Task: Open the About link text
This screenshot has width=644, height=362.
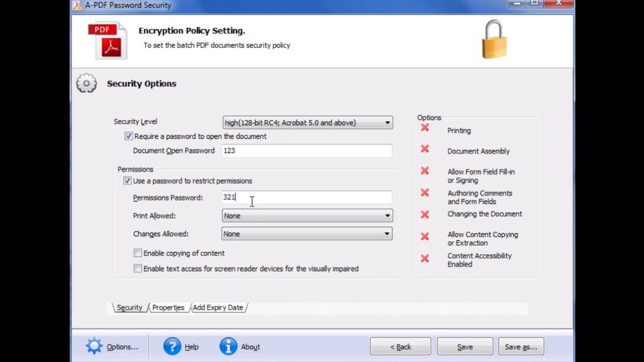Action: click(251, 347)
